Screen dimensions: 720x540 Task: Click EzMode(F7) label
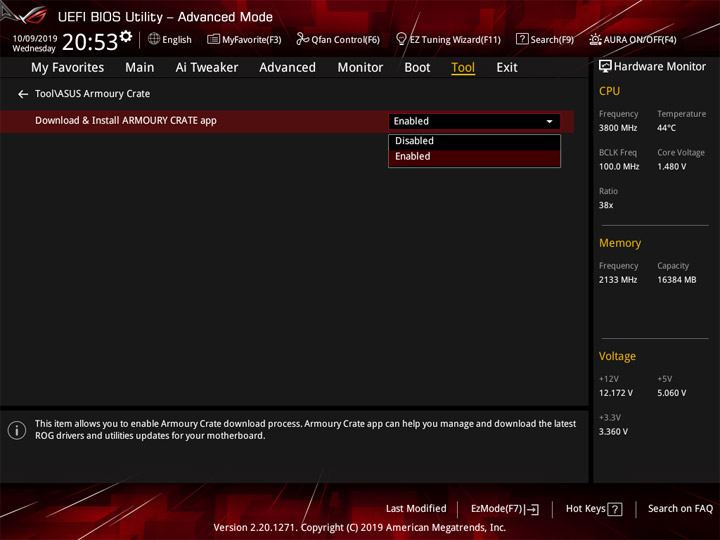[x=496, y=509]
